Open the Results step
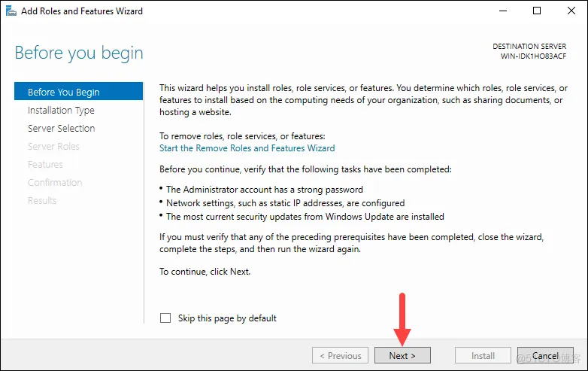The height and width of the screenshot is (371, 588). click(42, 200)
